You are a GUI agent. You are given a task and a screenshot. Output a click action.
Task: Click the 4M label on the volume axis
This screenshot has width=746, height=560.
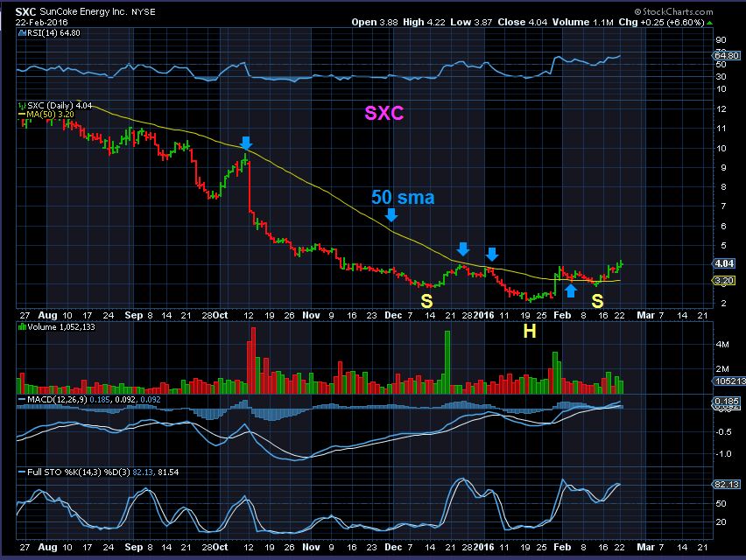(722, 345)
